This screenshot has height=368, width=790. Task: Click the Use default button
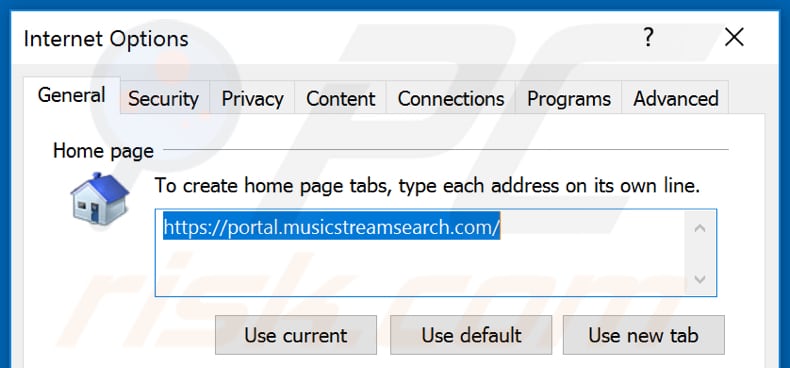pos(471,335)
